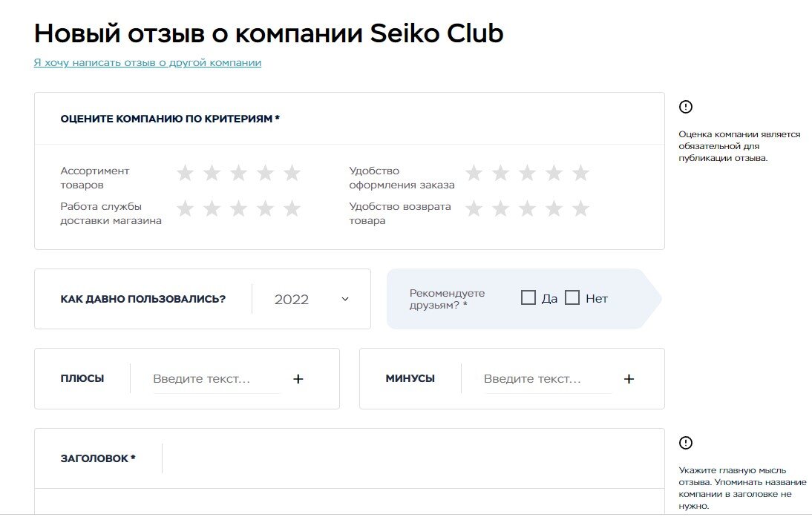Viewport: 812px width, 517px height.
Task: Check the Нет recommendation box
Action: [572, 297]
